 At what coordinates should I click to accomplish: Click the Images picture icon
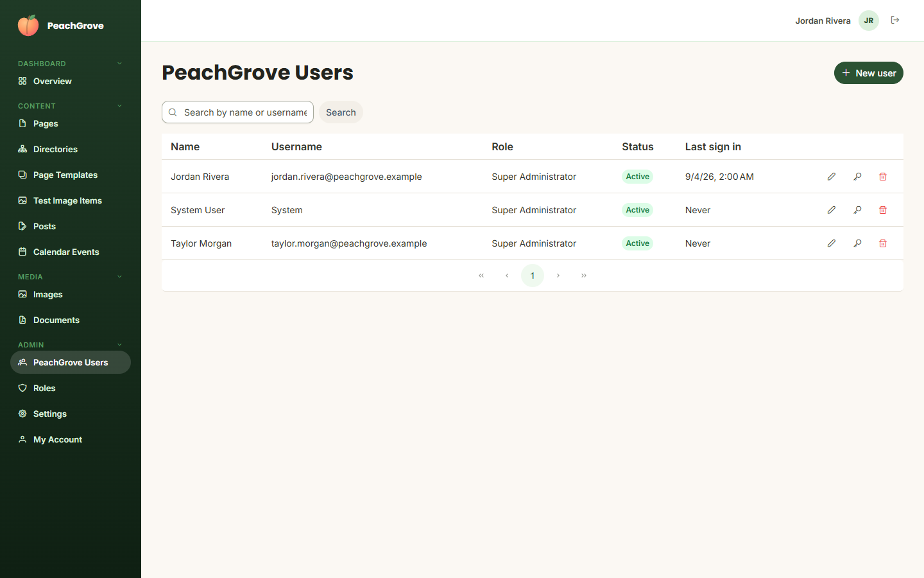click(22, 294)
